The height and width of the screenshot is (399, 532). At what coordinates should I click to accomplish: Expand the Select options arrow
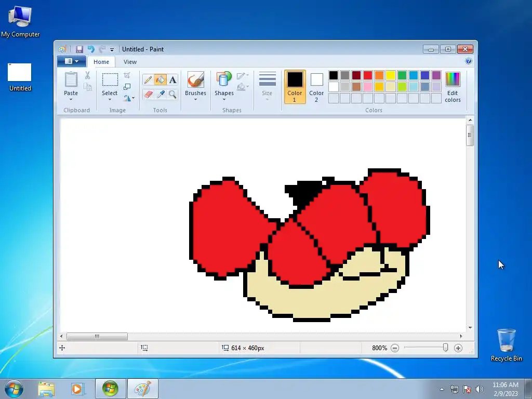click(x=110, y=99)
